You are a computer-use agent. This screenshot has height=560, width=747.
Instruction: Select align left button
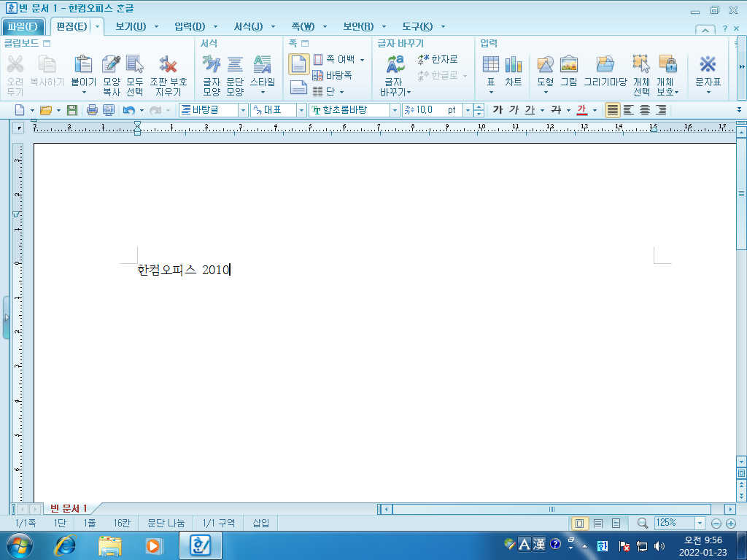[629, 110]
